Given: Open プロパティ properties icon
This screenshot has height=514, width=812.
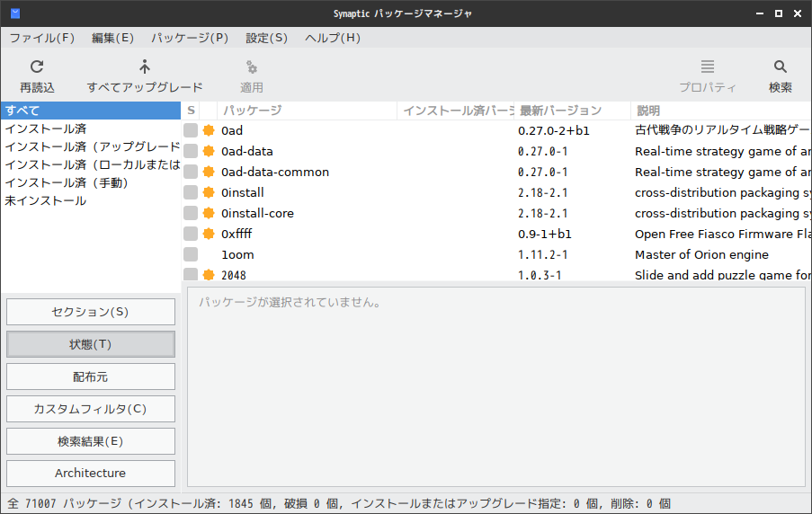Looking at the screenshot, I should 708,66.
